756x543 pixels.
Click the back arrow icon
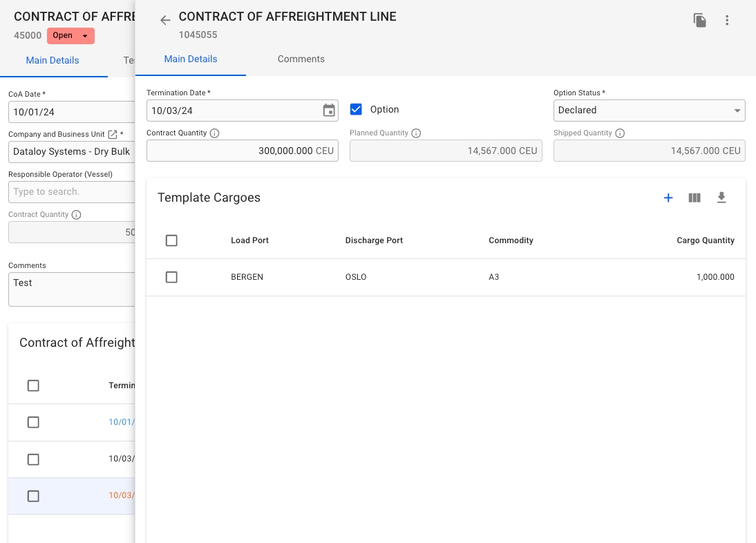(x=165, y=20)
